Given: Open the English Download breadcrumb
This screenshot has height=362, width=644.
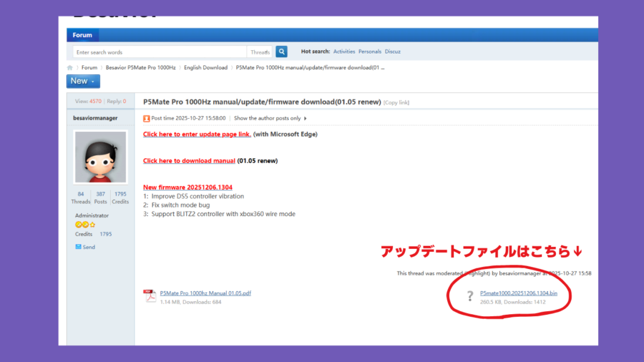Looking at the screenshot, I should 206,68.
